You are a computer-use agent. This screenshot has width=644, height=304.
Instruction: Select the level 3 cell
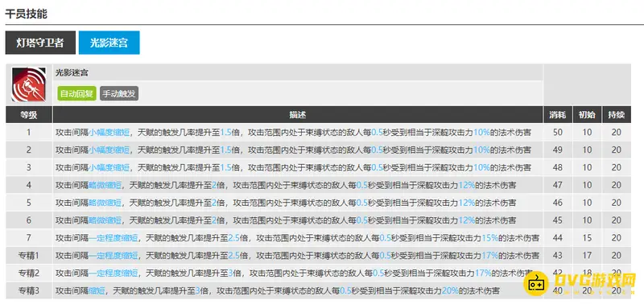tap(29, 168)
